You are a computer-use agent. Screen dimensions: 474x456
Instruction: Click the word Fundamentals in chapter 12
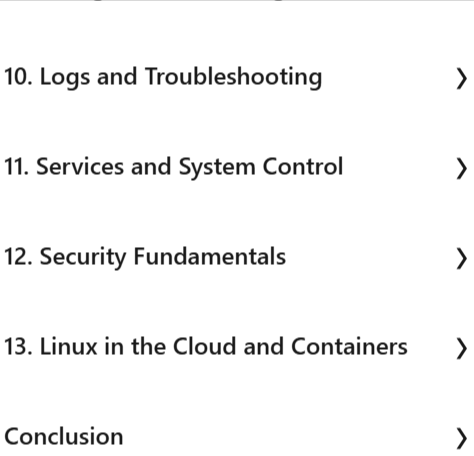point(210,256)
